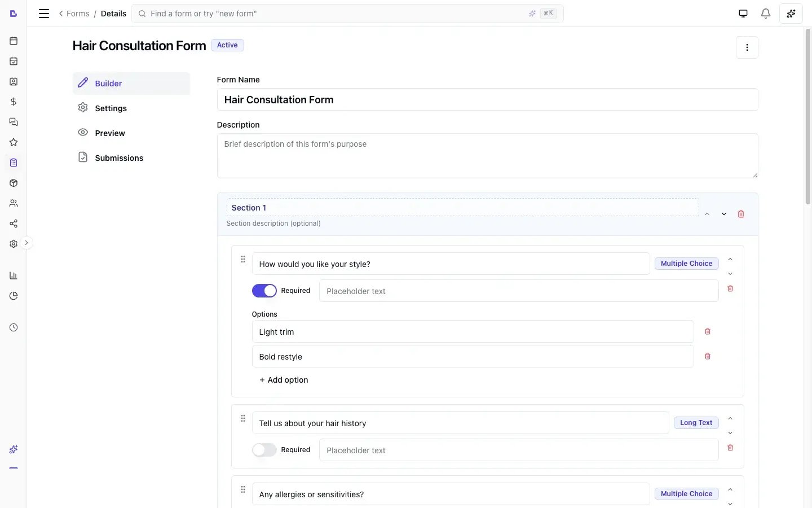
Task: Toggle the team members sidebar icon
Action: pyautogui.click(x=14, y=203)
